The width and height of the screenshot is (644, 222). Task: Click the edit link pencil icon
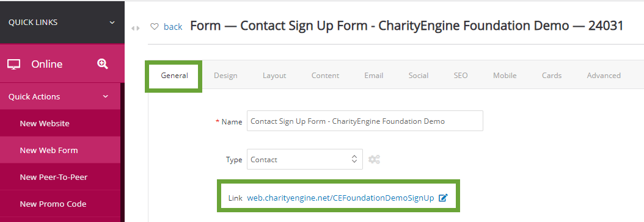pyautogui.click(x=443, y=198)
